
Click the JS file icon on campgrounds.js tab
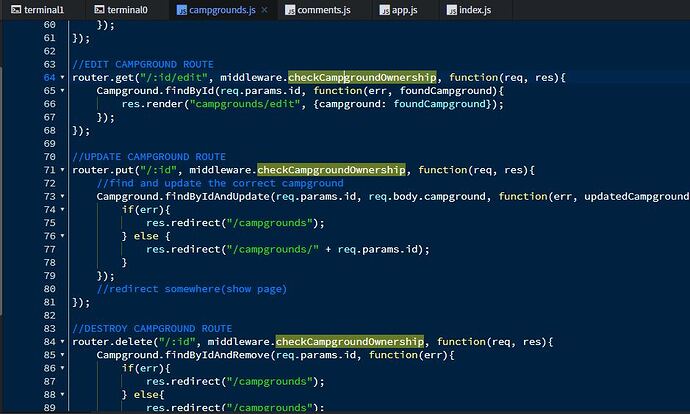[x=181, y=10]
